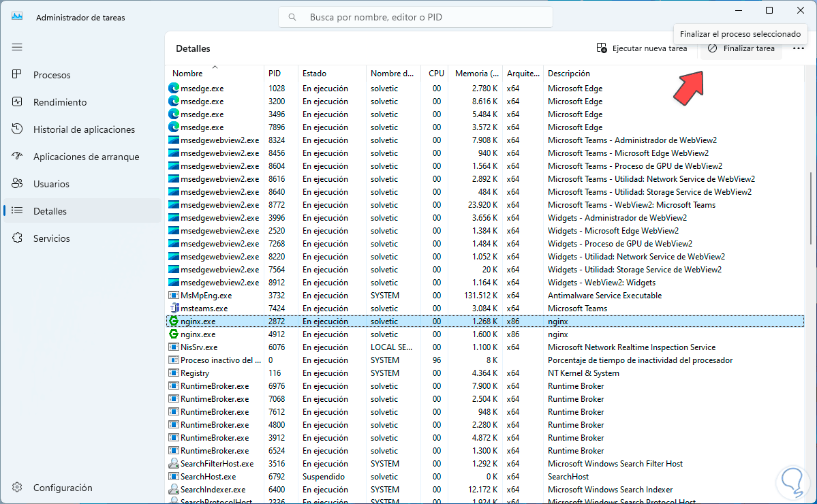This screenshot has height=504, width=817.
Task: Select the Proceso inactivo del sistema row
Action: coord(485,360)
